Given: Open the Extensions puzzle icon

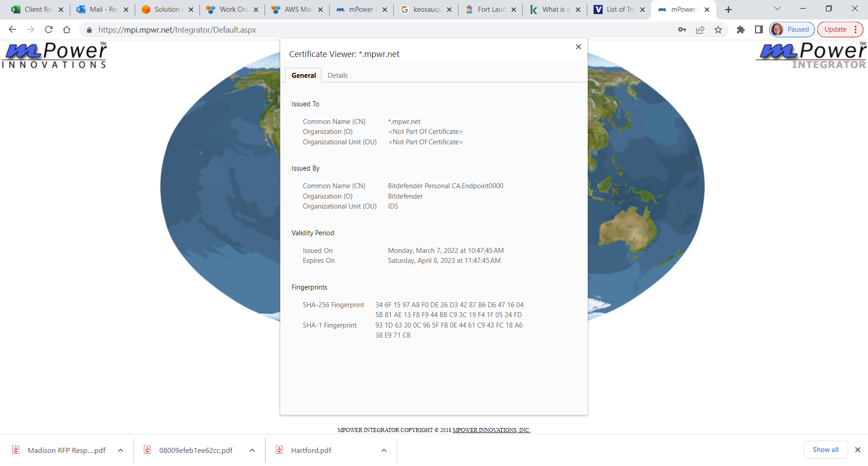Looking at the screenshot, I should click(741, 29).
